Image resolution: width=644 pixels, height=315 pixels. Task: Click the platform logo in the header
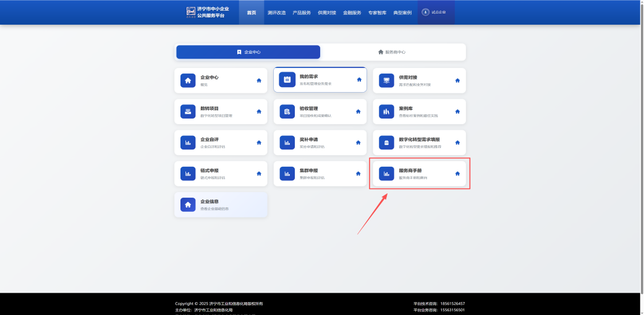[191, 12]
